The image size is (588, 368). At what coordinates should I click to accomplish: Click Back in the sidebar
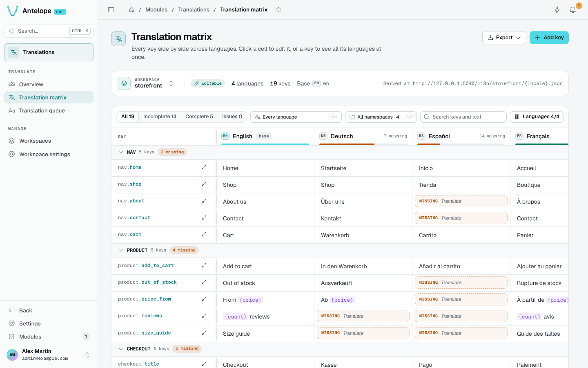[49, 310]
